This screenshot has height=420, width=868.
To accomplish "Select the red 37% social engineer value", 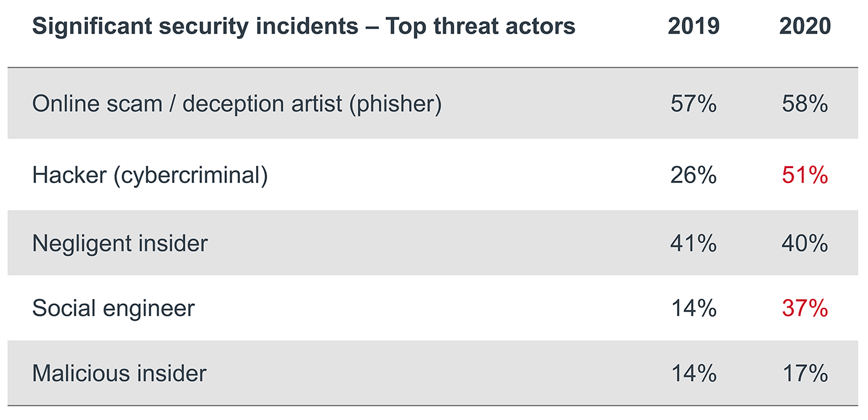I will point(805,308).
